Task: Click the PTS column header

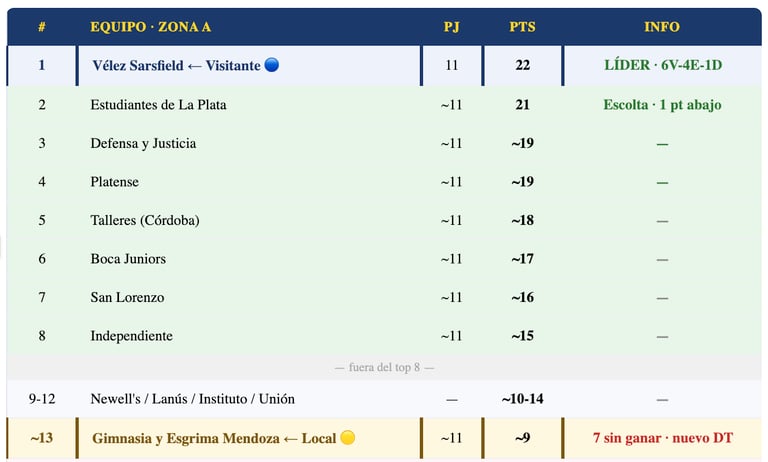Action: click(x=522, y=27)
